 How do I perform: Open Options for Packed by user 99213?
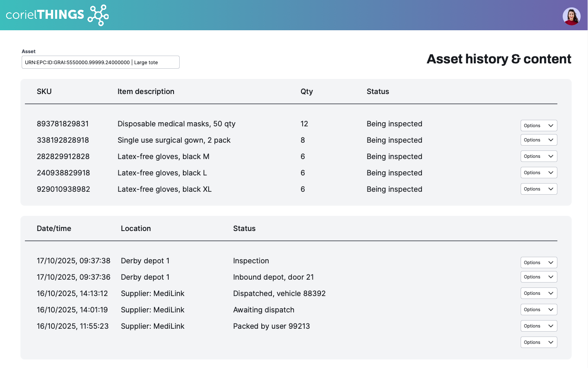coord(539,326)
